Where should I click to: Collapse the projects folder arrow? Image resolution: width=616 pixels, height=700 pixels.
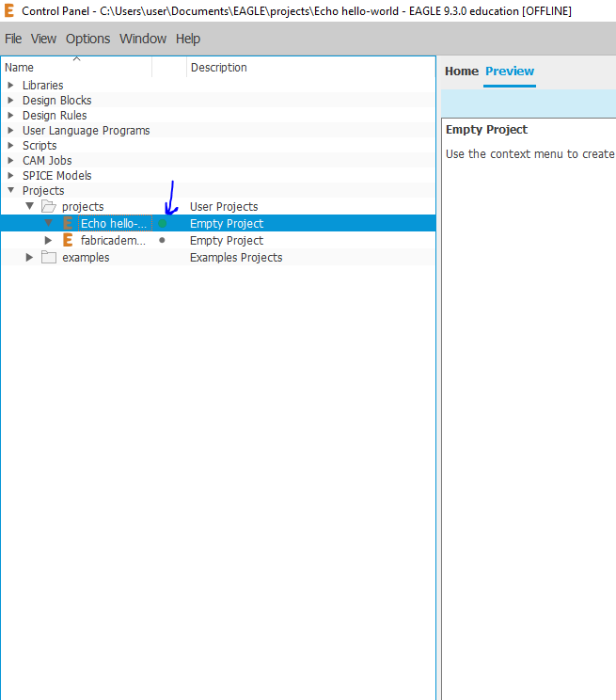coord(29,206)
